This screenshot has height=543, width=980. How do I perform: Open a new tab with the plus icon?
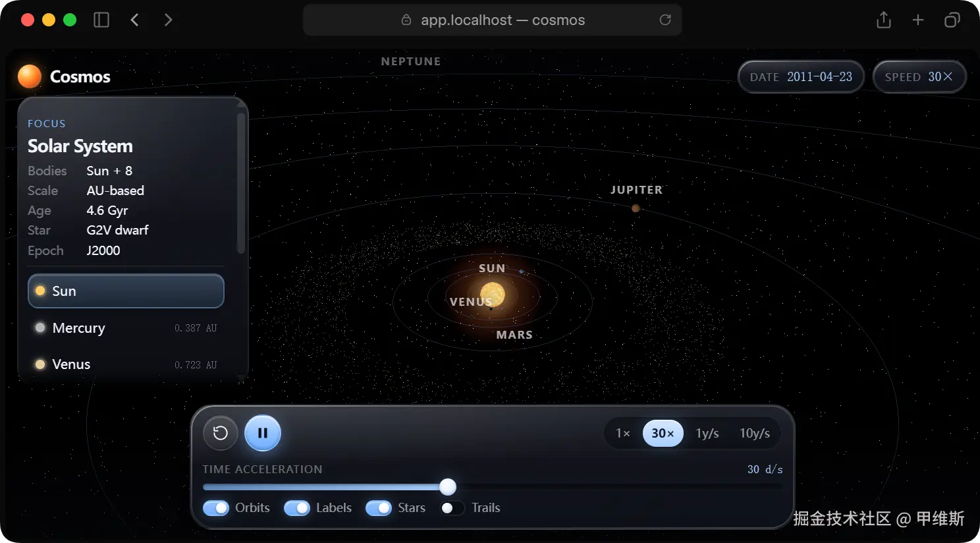coord(918,20)
